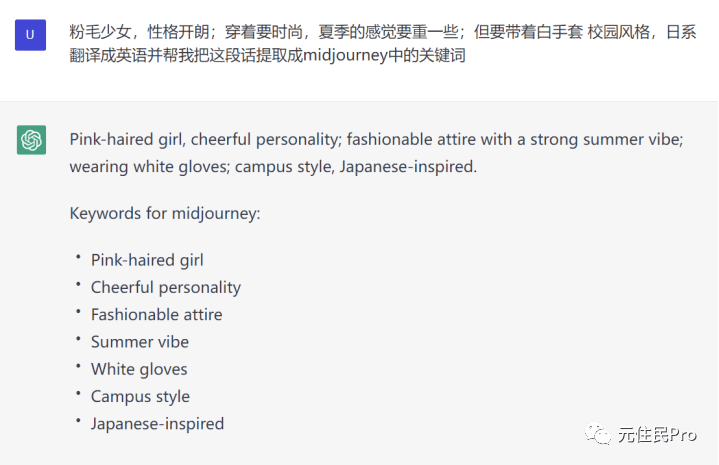Click "校园风格" in the user's message

point(618,32)
